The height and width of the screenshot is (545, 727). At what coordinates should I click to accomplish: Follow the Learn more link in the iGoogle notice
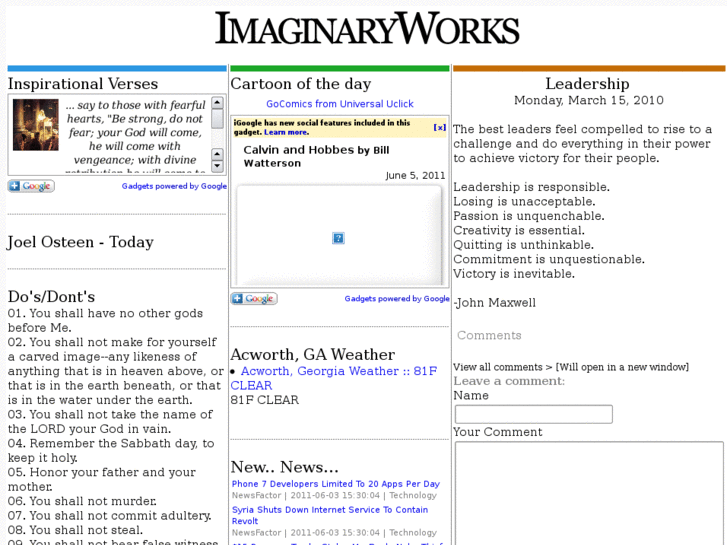pyautogui.click(x=286, y=132)
